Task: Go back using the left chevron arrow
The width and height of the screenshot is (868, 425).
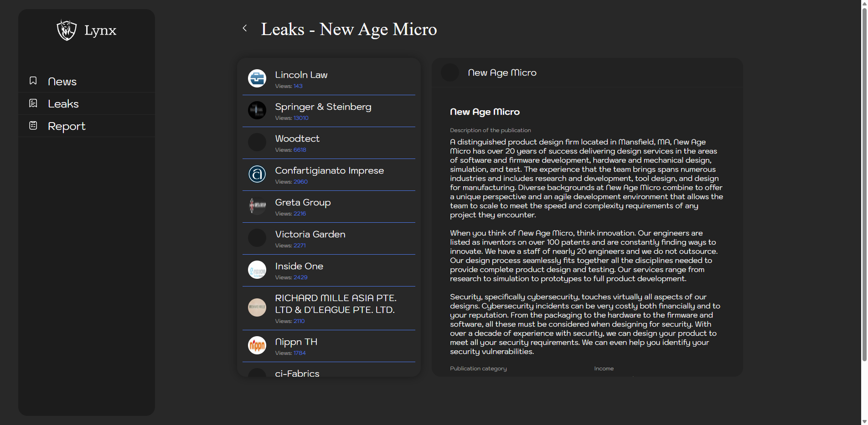Action: (245, 28)
